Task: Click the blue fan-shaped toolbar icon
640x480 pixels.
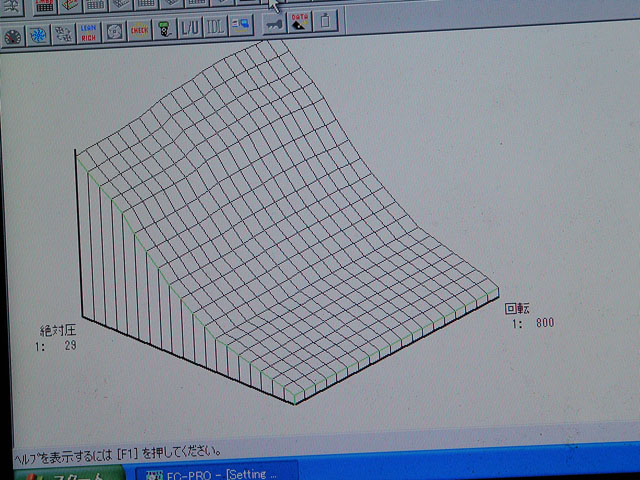Action: click(38, 35)
